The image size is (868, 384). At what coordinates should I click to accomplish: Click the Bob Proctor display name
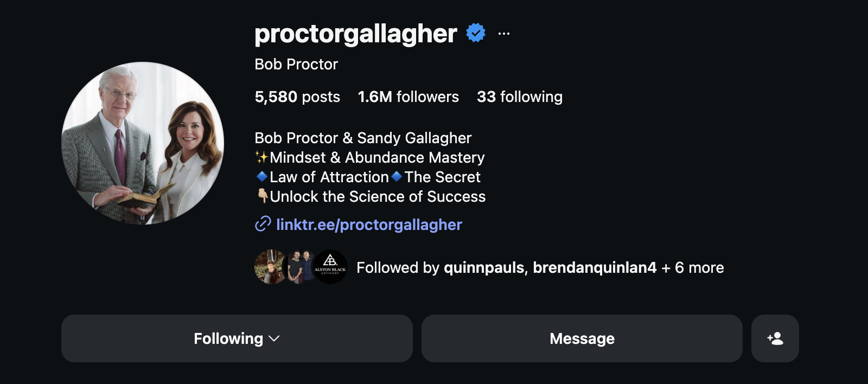click(x=295, y=64)
